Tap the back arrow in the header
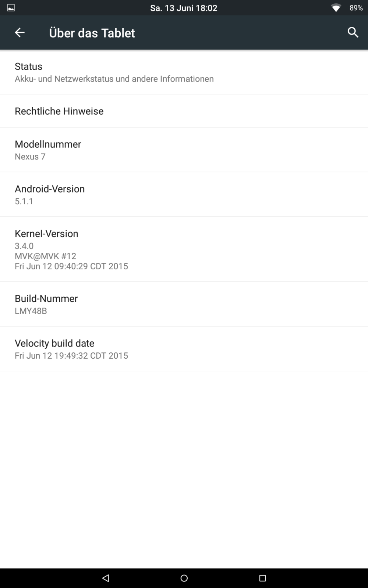Screen dimensions: 368x588 (20, 33)
